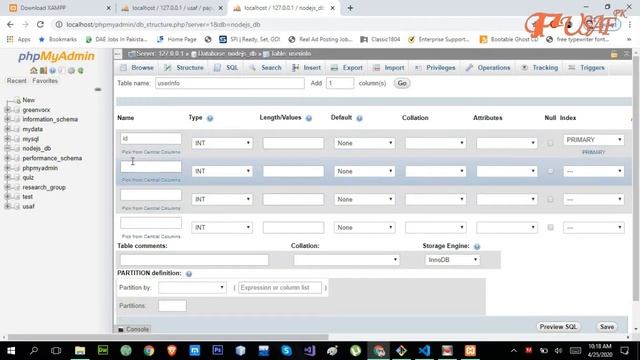Open the PRIMARY index dropdown

(x=593, y=140)
